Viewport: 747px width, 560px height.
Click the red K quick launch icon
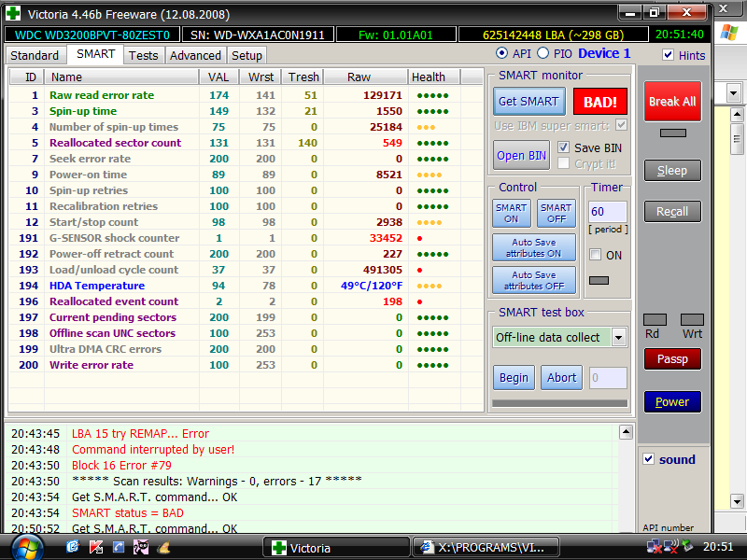tap(96, 547)
